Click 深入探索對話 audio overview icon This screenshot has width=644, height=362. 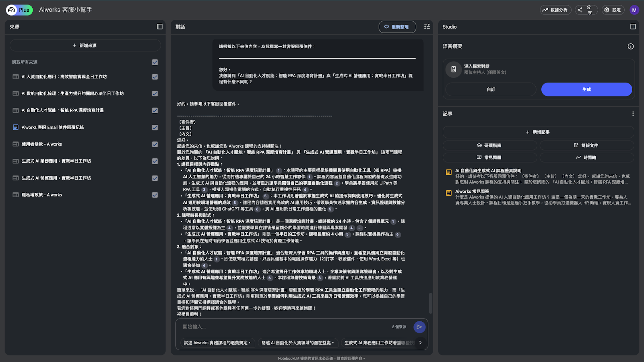tap(454, 69)
